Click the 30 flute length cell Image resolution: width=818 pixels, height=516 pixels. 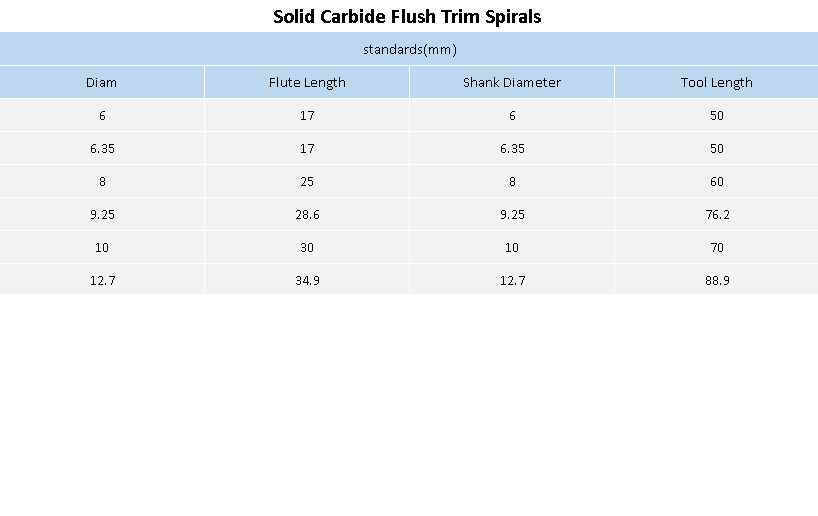(307, 247)
